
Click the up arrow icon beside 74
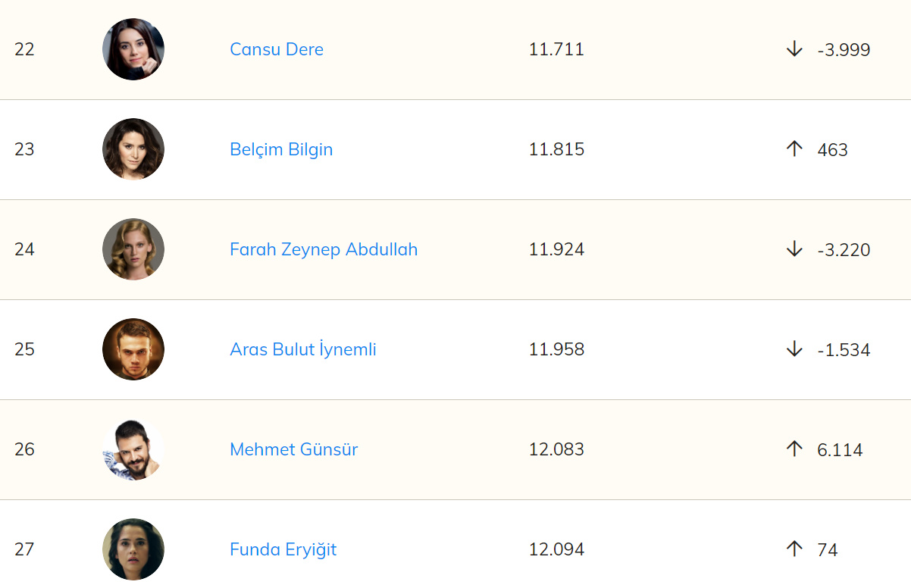click(x=794, y=549)
